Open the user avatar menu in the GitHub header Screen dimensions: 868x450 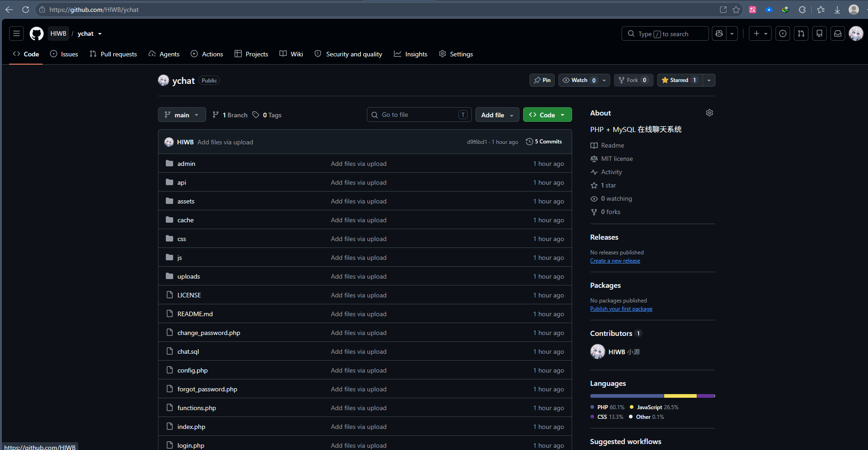point(856,33)
